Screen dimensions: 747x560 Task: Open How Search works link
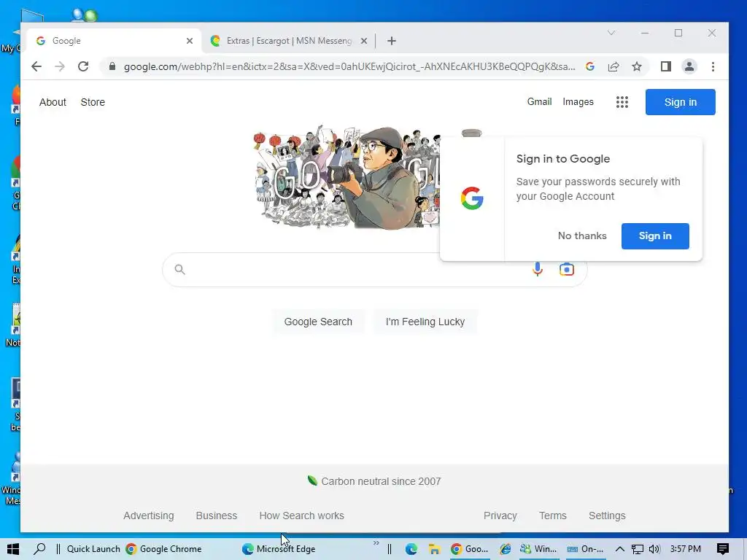tap(301, 516)
